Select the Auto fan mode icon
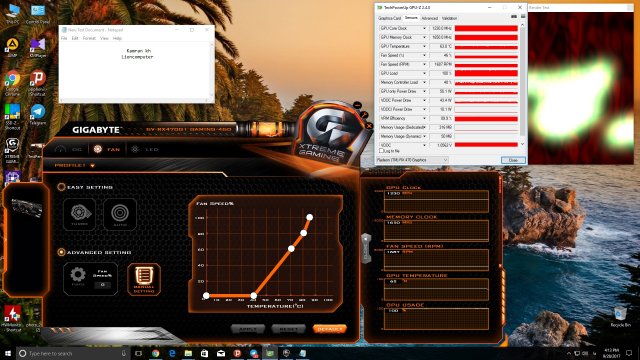640x360 pixels. (120, 214)
